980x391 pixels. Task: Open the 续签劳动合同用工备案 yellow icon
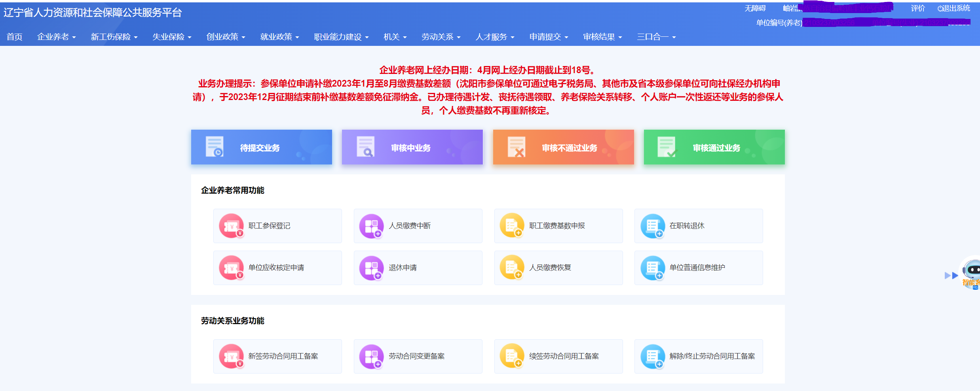(x=512, y=356)
